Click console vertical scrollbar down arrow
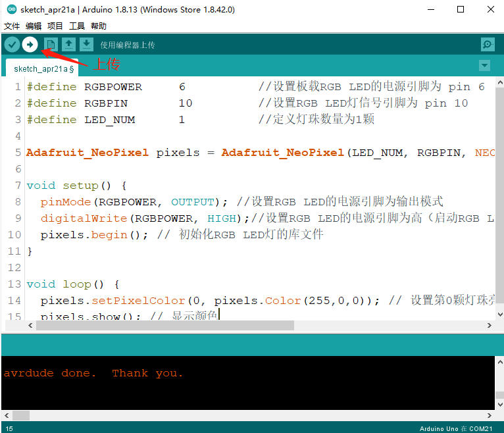The image size is (504, 433). coord(500,405)
